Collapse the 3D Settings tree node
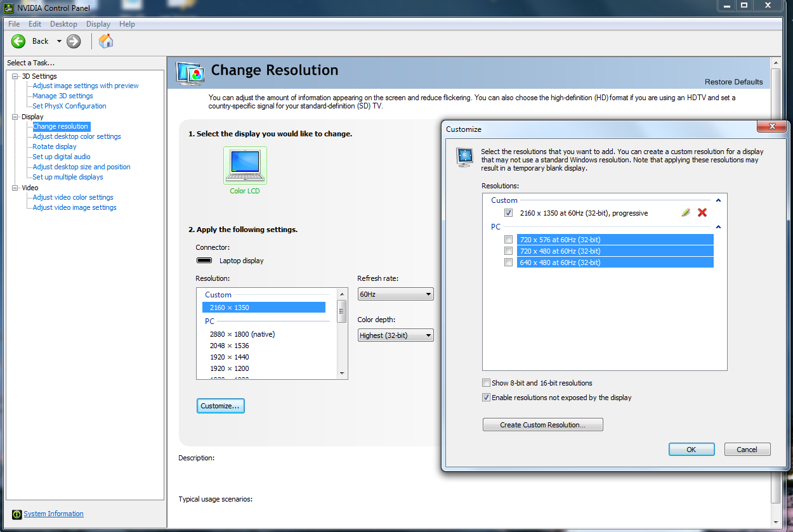The width and height of the screenshot is (793, 532). point(15,76)
